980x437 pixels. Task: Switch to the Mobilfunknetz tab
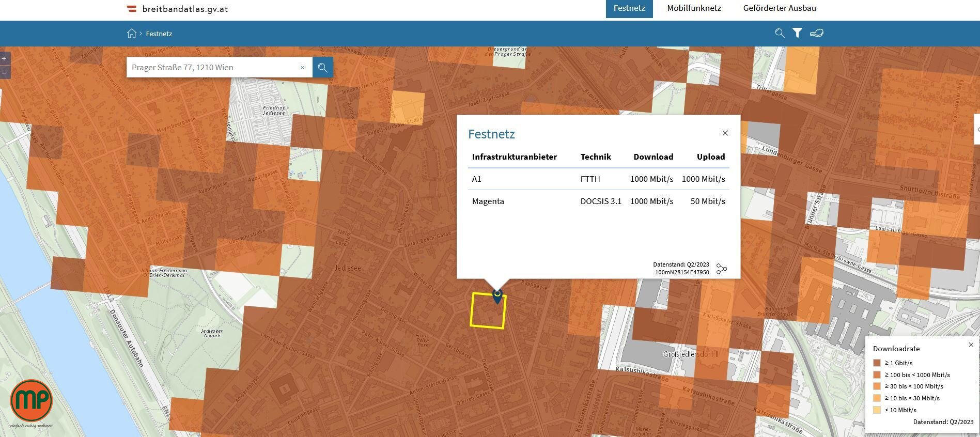coord(694,8)
